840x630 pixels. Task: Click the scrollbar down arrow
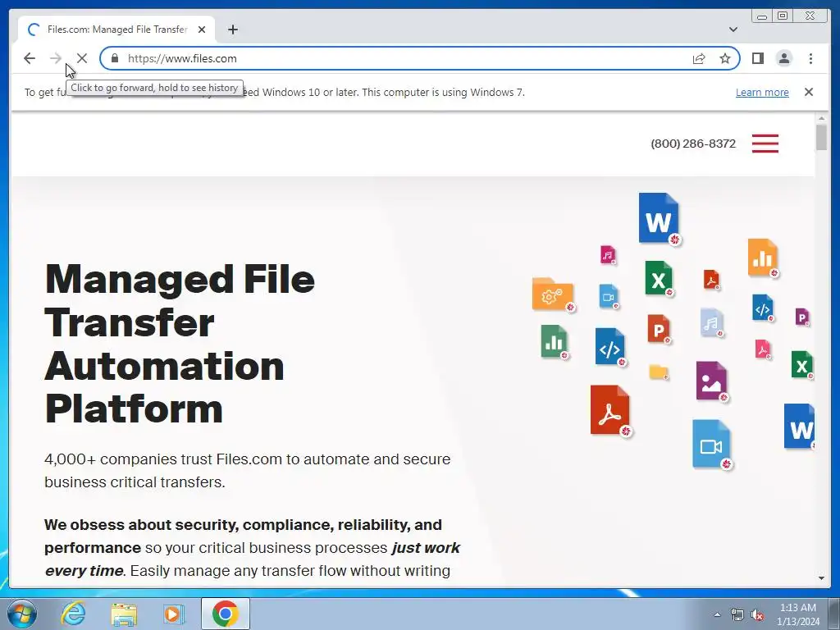point(821,578)
